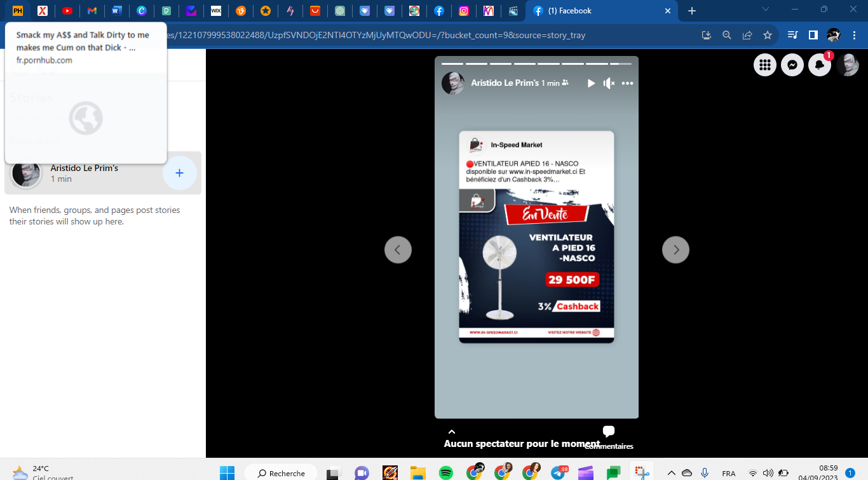Click the Commentaires speech bubble icon

tap(609, 432)
